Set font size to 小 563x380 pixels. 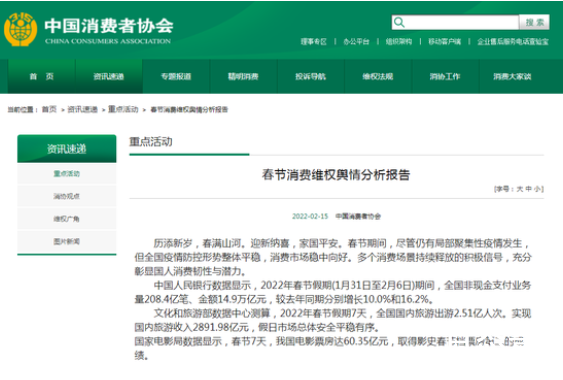click(537, 189)
